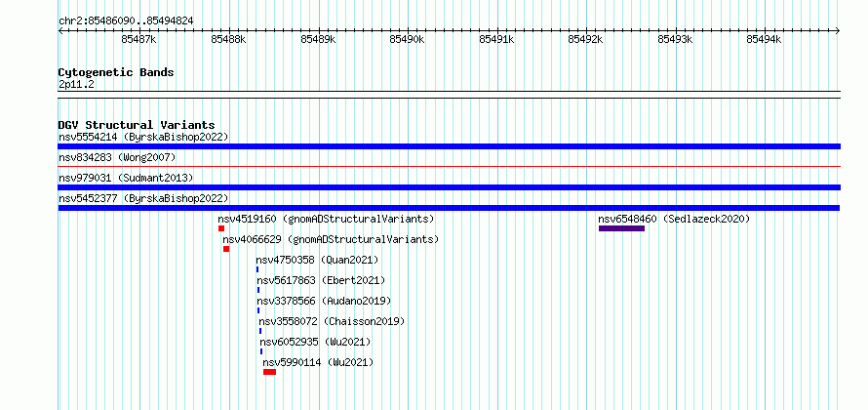This screenshot has width=868, height=410.
Task: Click the nsv5990114 (Wu2021) label
Action: 318,362
